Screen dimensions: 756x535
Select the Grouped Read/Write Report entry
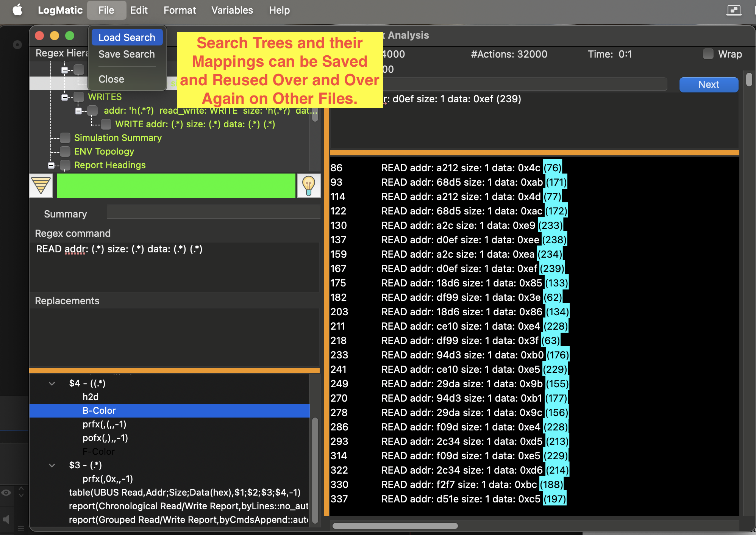[x=189, y=520]
